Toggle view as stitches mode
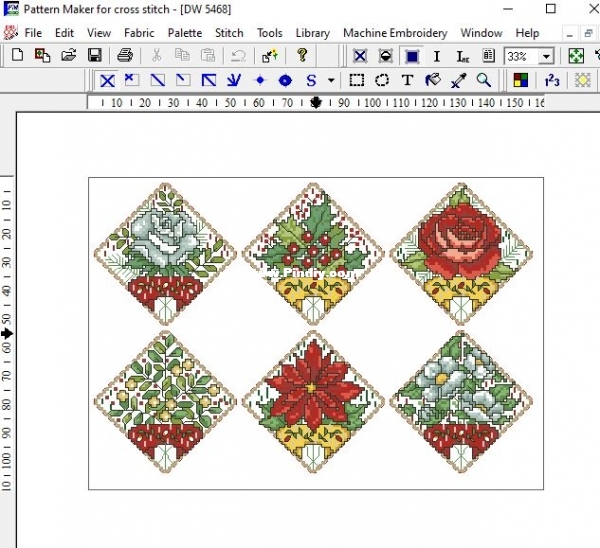Screen dimensions: 600x548 360,56
